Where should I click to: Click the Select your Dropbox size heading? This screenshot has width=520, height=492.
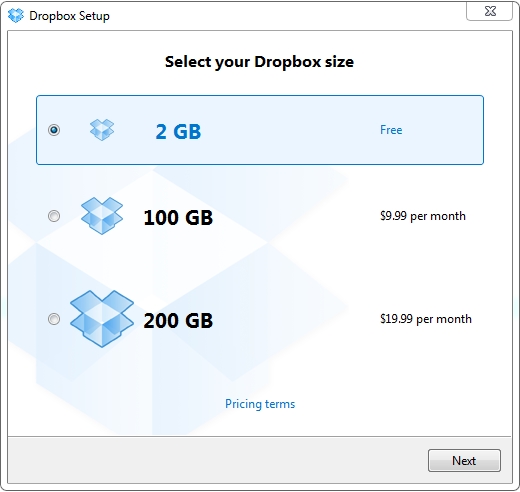pyautogui.click(x=259, y=62)
